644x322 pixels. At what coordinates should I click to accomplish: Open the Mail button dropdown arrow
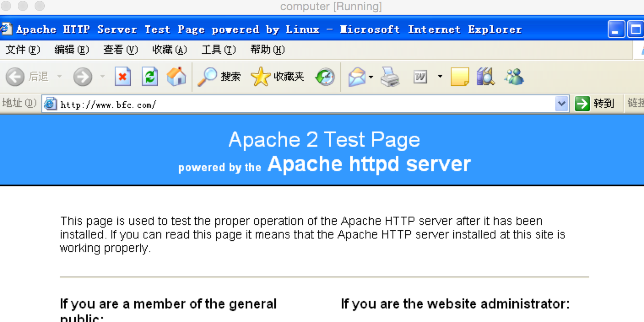371,77
